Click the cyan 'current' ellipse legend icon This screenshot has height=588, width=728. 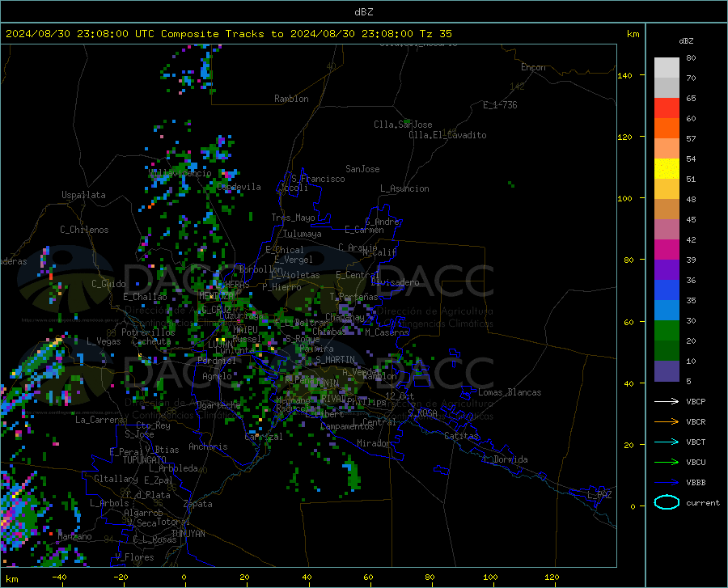(x=667, y=502)
